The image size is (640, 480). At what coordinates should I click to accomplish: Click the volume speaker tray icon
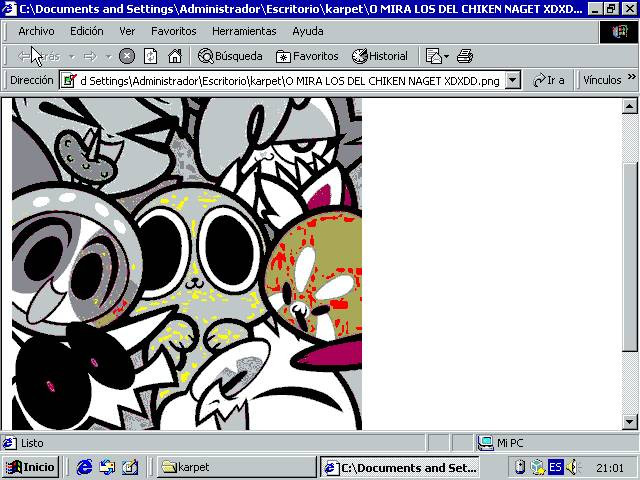pos(572,467)
